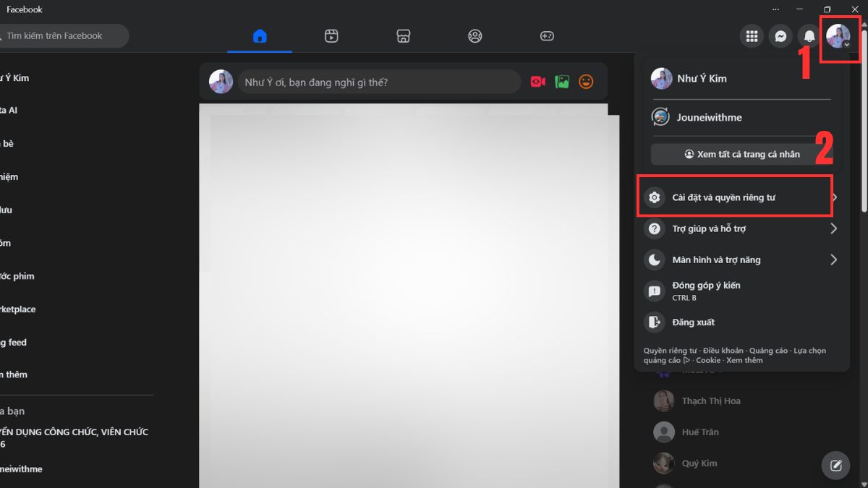
Task: Start a live video from composer
Action: coord(537,82)
